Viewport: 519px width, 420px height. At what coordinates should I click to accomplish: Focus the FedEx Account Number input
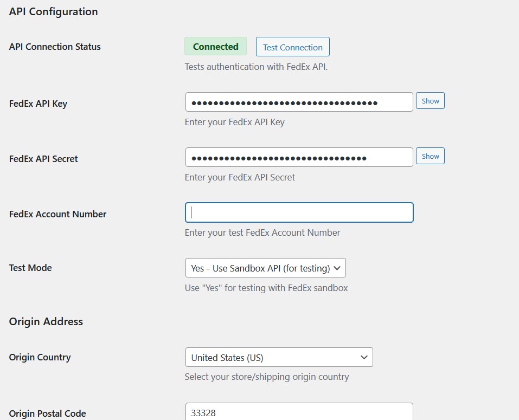298,212
